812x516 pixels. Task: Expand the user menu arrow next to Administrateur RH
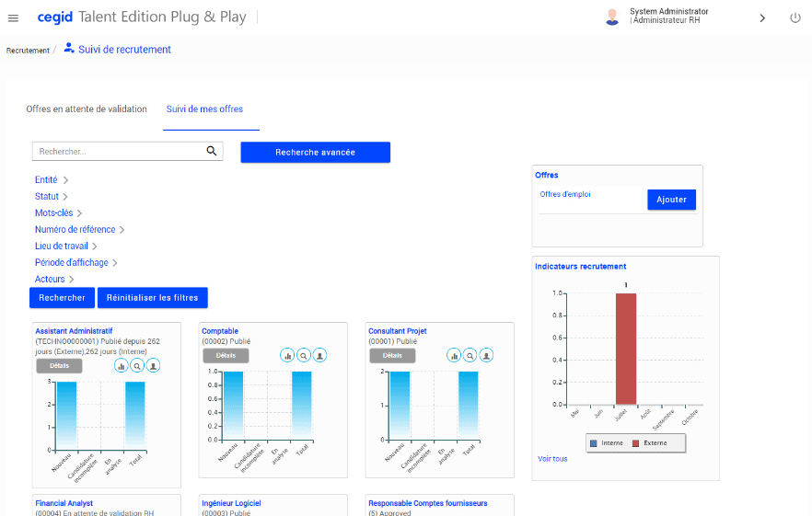762,18
